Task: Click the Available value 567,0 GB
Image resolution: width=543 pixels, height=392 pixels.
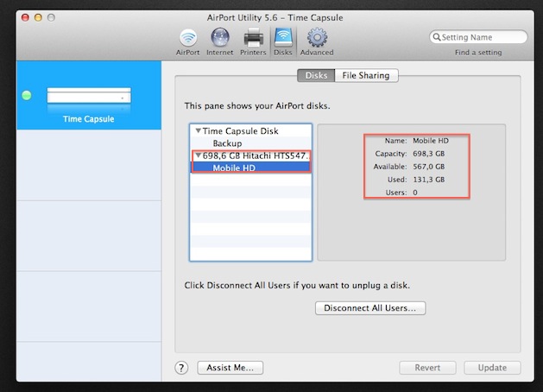Action: coord(429,167)
